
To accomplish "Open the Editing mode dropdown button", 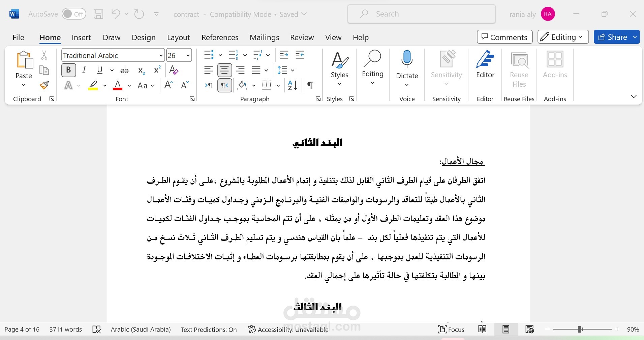I will click(x=563, y=37).
